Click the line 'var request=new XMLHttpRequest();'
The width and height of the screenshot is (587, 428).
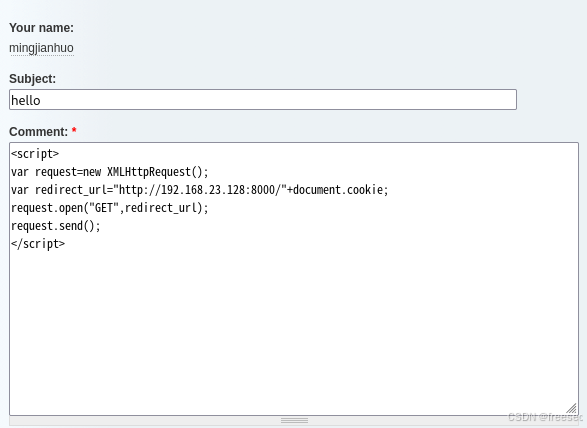tap(110, 172)
